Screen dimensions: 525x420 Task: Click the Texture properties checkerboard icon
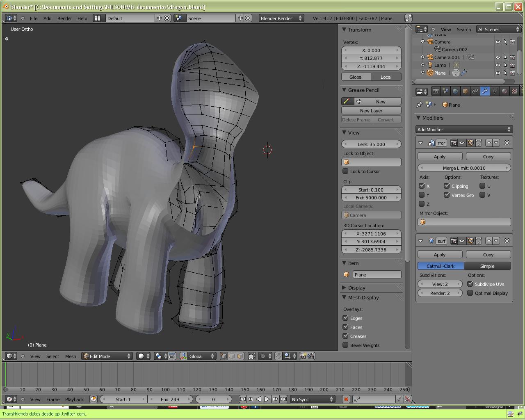(x=514, y=91)
